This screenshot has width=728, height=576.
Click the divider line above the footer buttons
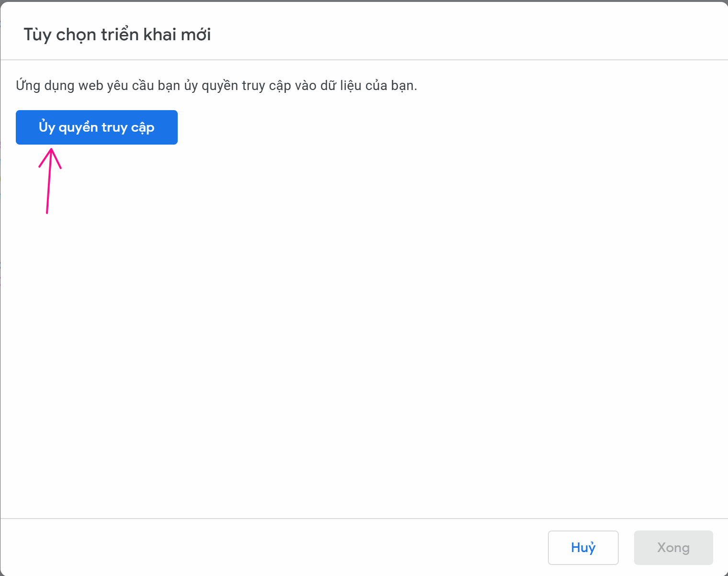click(364, 519)
